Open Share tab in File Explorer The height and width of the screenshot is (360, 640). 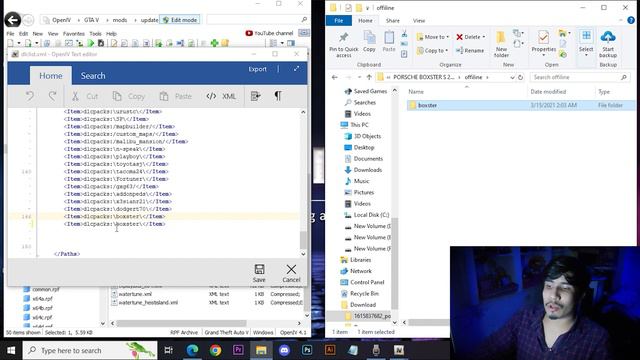pos(393,20)
